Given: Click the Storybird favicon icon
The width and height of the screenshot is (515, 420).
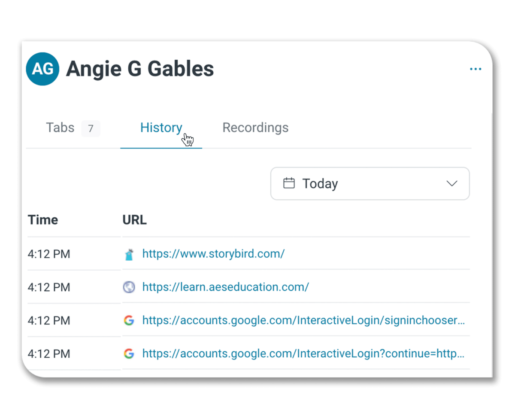Looking at the screenshot, I should [x=129, y=254].
